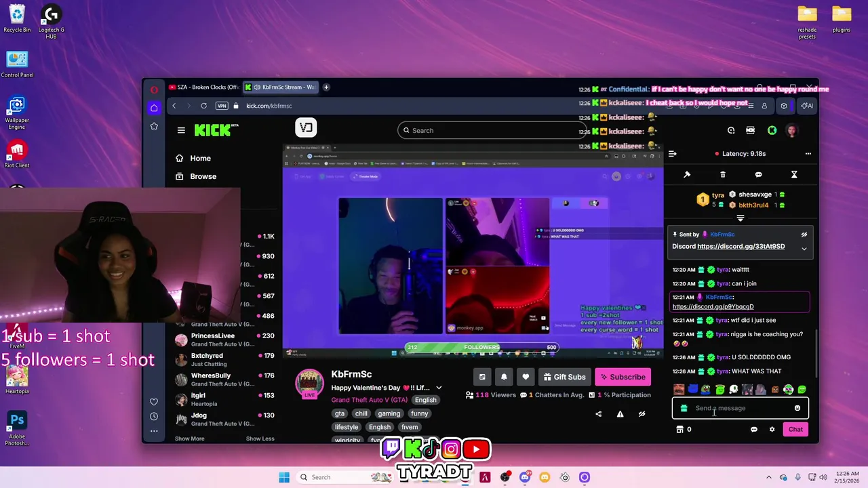Show hidden system tray icons chevron

[768, 477]
